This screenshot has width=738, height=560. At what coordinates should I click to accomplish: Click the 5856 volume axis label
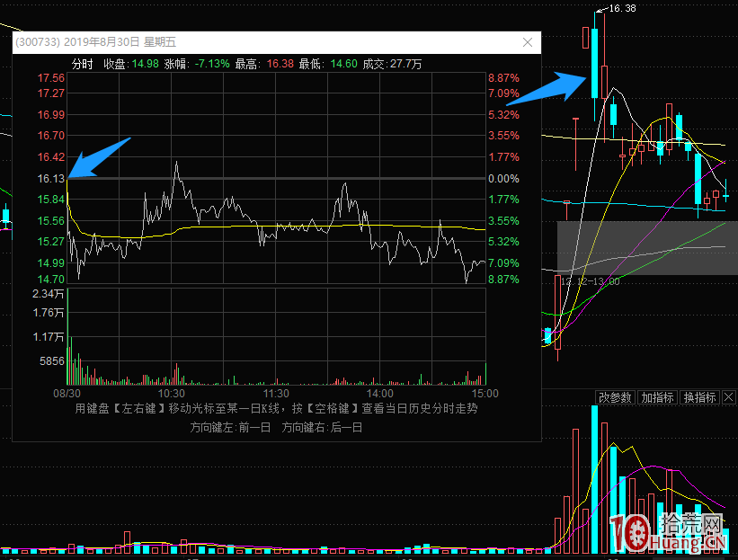pyautogui.click(x=52, y=361)
